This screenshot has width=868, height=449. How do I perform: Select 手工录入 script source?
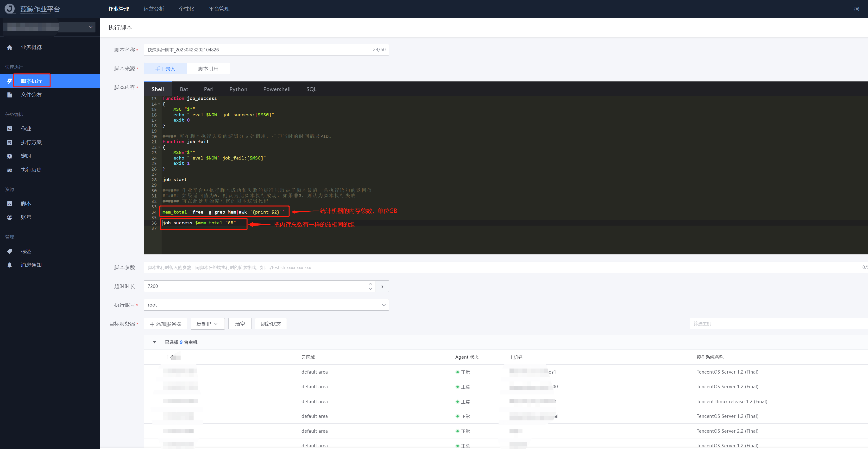coord(165,69)
